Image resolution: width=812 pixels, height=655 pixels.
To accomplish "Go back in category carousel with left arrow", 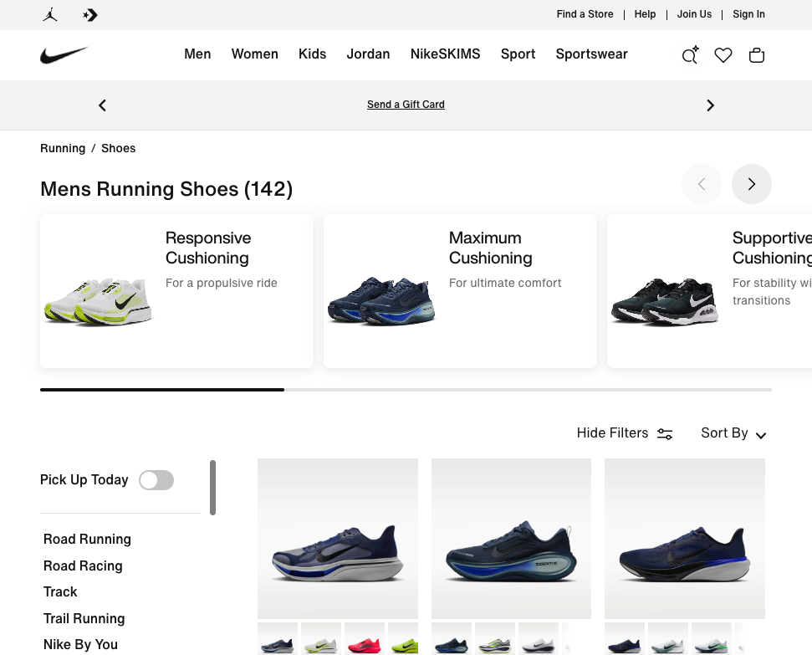I will pyautogui.click(x=701, y=184).
